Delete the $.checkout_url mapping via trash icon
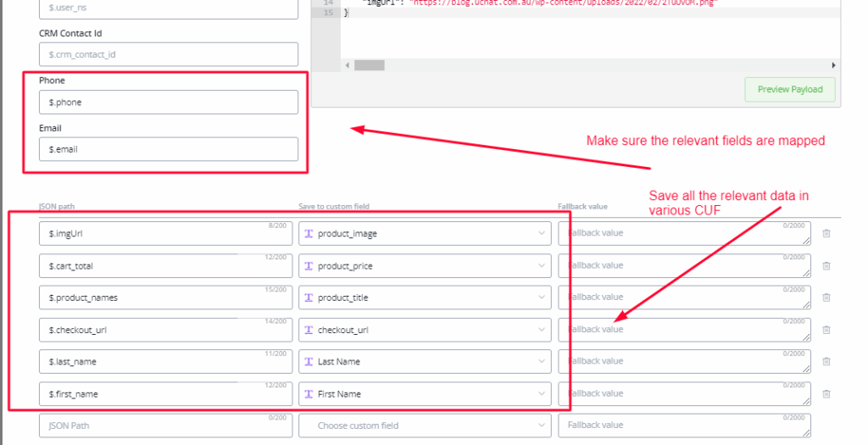This screenshot has height=445, width=868. tap(826, 330)
